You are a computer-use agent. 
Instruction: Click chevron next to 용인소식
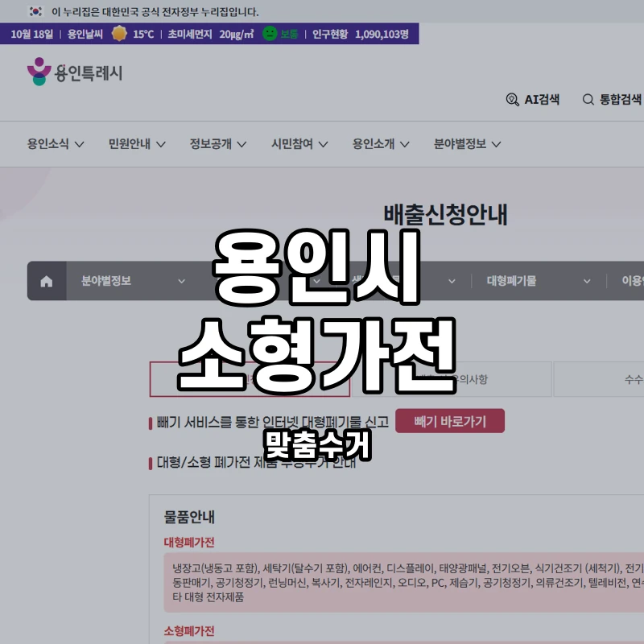79,144
